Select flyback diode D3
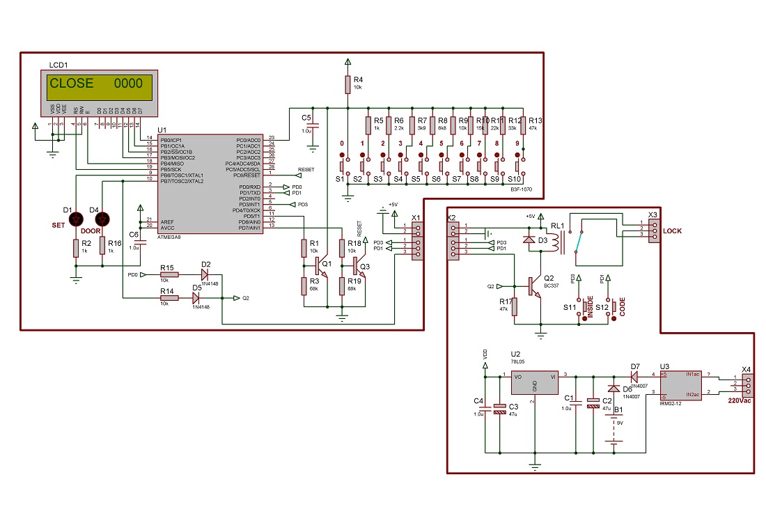This screenshot has height=532, width=766. click(529, 240)
